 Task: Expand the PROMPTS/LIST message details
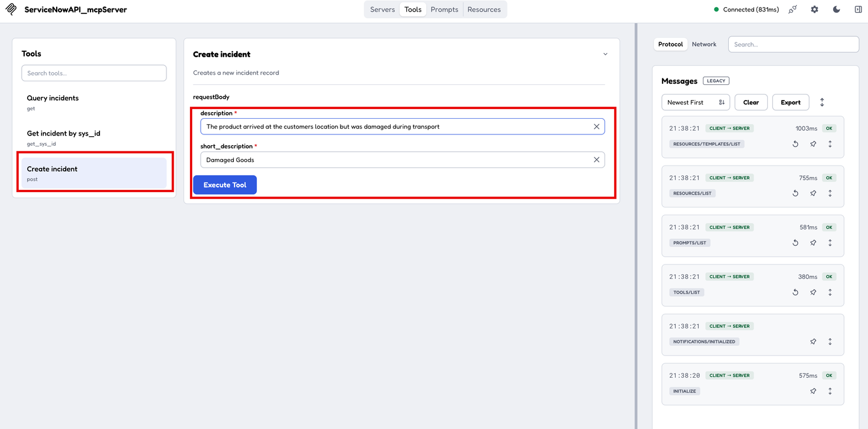[x=830, y=243]
